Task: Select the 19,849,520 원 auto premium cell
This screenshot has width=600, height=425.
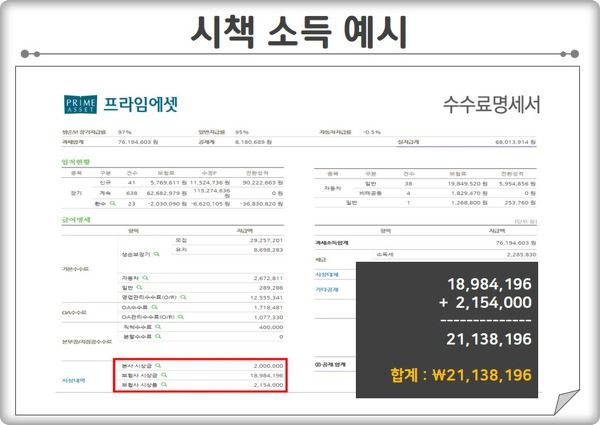Action: 467,184
